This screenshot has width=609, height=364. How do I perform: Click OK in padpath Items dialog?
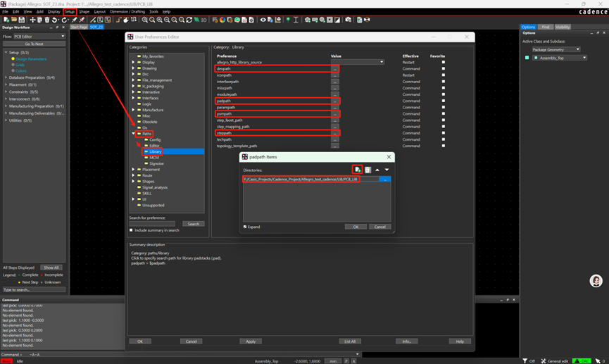pyautogui.click(x=356, y=227)
